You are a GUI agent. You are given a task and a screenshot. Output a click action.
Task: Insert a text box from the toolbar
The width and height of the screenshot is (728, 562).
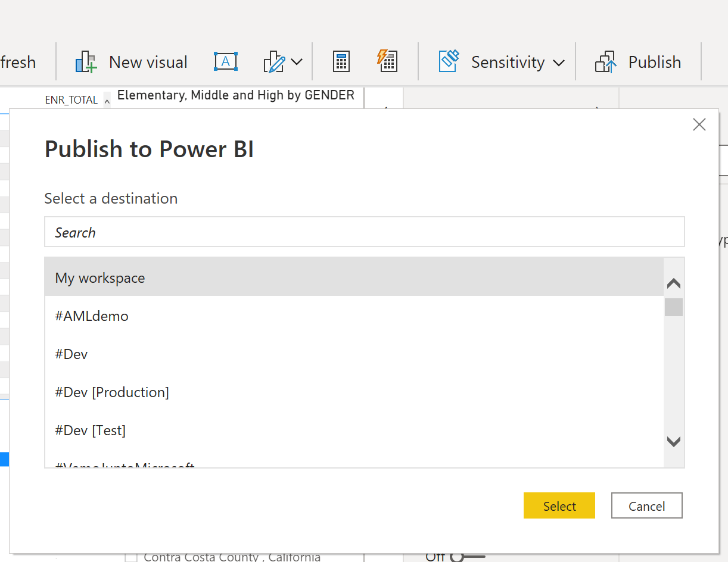pos(226,61)
